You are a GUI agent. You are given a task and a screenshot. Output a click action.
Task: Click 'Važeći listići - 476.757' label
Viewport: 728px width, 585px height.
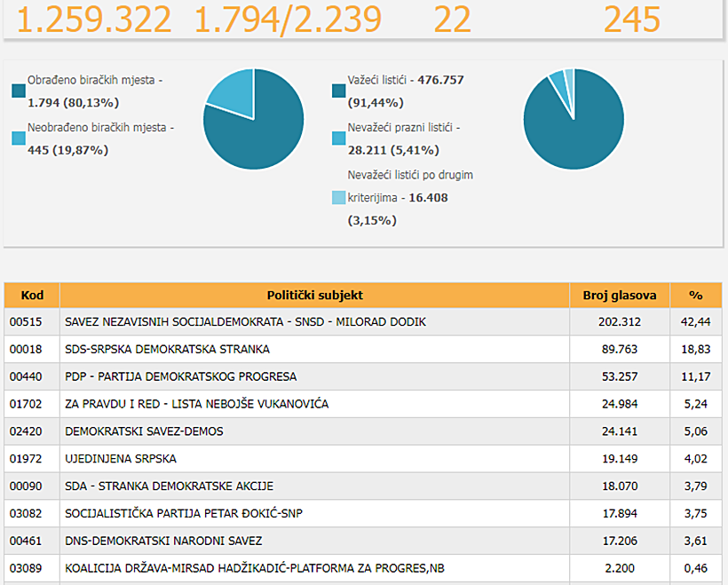tap(406, 91)
